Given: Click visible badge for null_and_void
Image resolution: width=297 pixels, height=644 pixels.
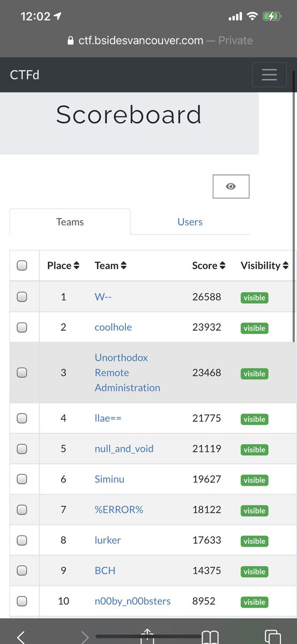Looking at the screenshot, I should (x=254, y=450).
